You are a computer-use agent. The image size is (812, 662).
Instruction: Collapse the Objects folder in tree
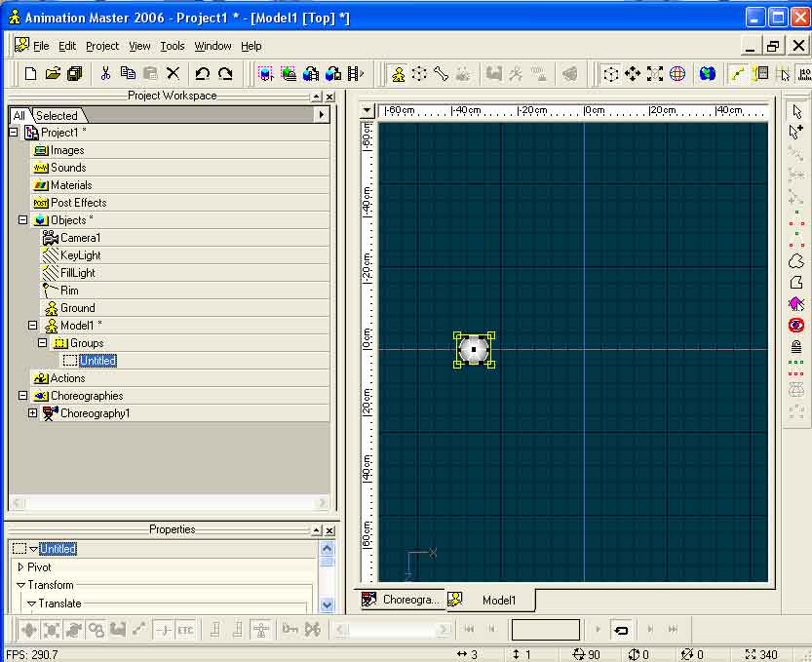pos(22,220)
